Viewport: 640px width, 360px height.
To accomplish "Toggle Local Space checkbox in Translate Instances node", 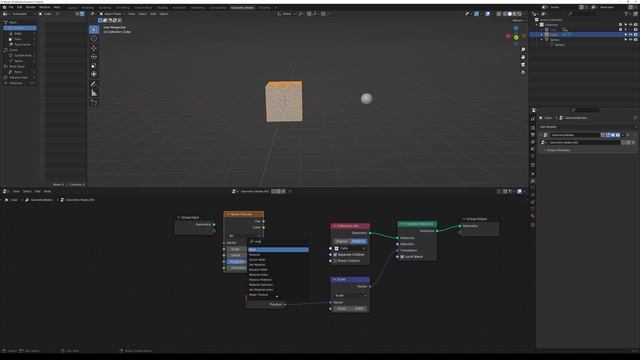I will [x=402, y=257].
